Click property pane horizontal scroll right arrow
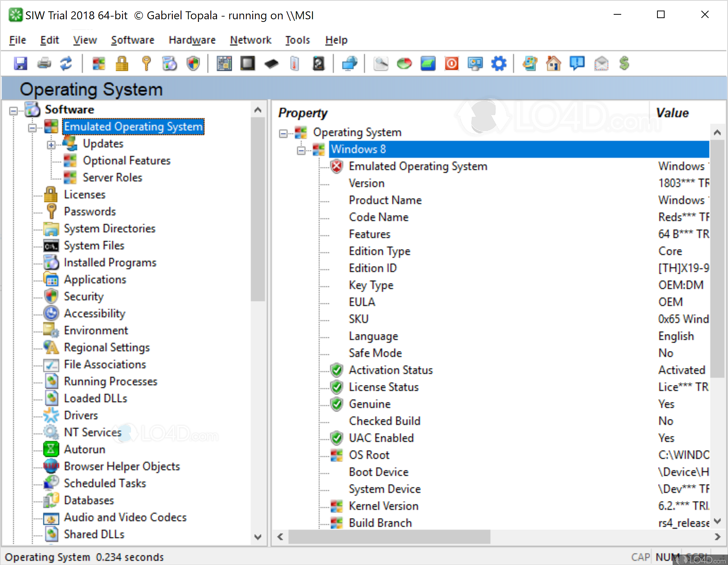The image size is (728, 565). click(x=717, y=536)
